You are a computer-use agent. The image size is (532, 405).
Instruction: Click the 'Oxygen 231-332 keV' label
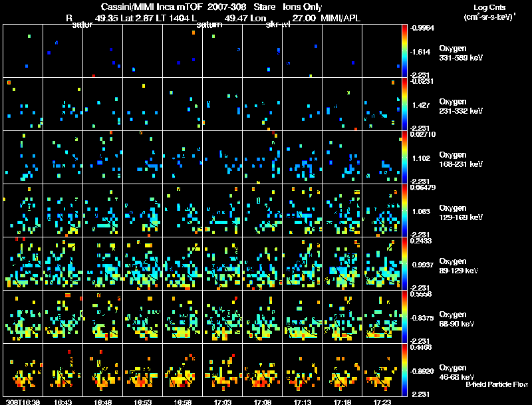461,106
